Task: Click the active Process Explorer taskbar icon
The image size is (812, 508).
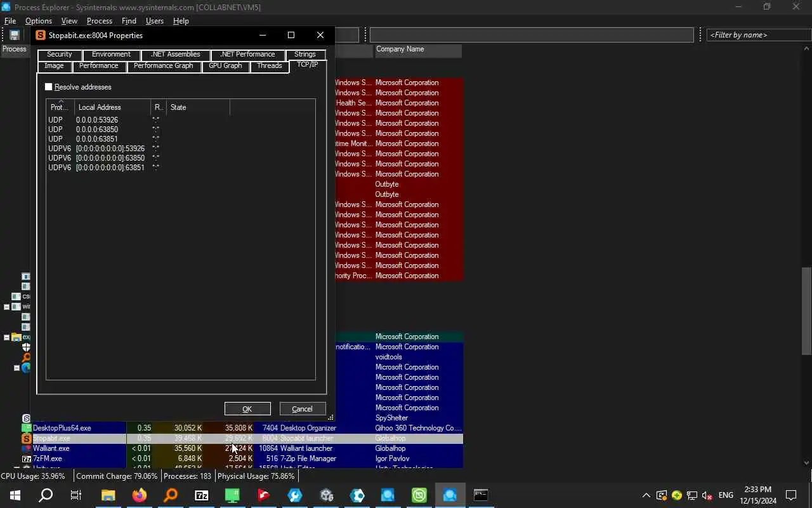Action: click(x=450, y=495)
